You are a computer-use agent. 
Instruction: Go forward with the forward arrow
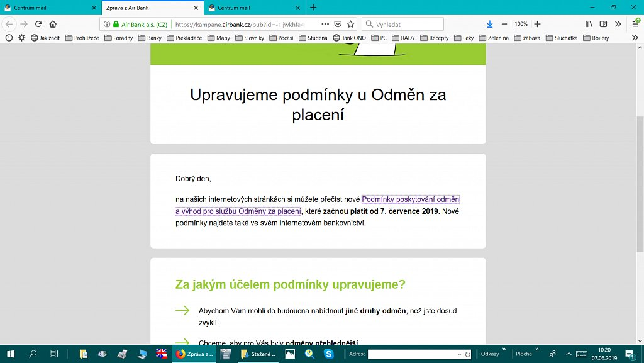click(24, 25)
